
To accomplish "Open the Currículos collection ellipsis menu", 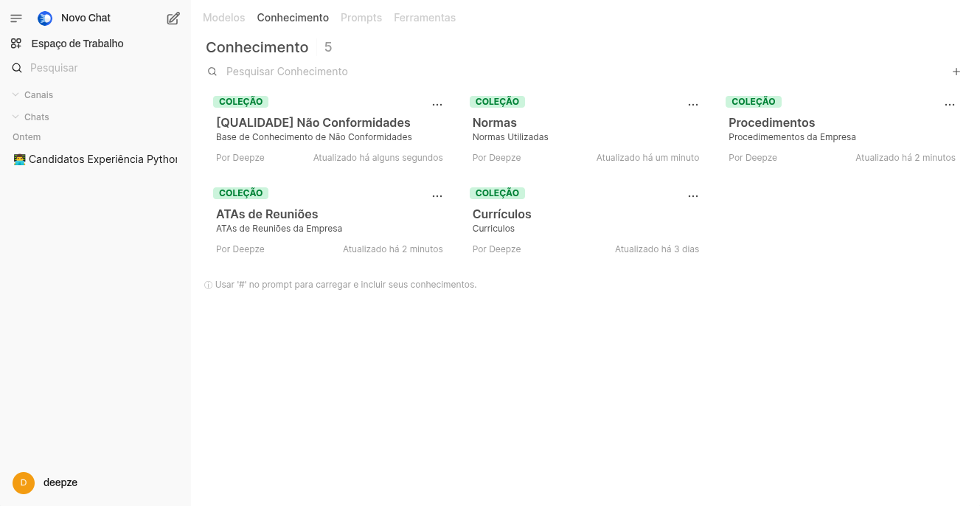I will click(x=693, y=196).
